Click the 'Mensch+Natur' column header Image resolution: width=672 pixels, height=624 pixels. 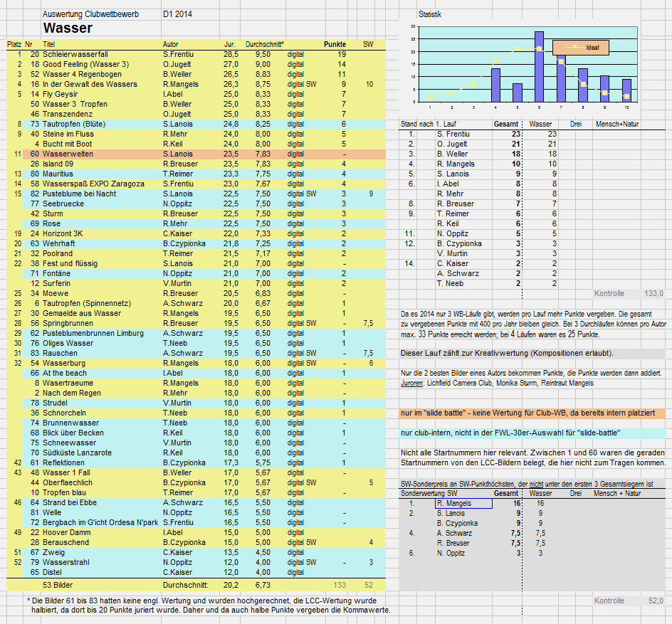(616, 125)
